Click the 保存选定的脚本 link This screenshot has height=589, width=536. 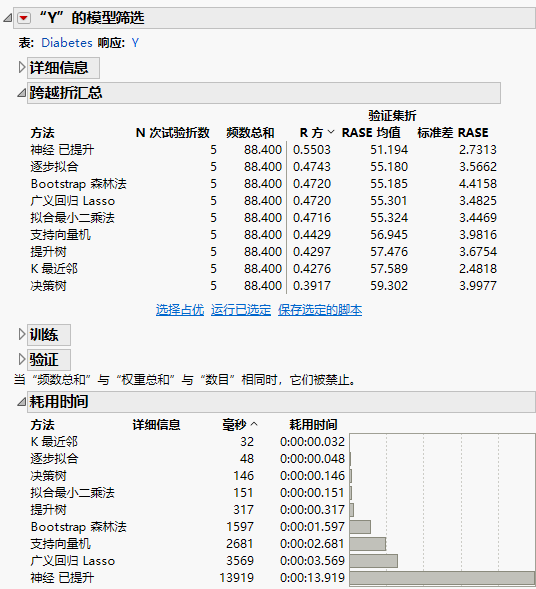(320, 310)
